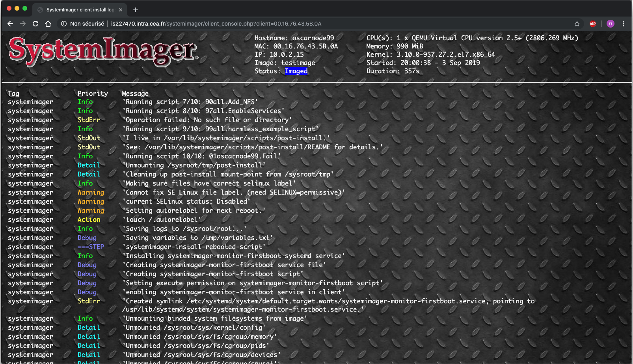
Task: Click the Started: 20:00:38 date line
Action: click(423, 63)
